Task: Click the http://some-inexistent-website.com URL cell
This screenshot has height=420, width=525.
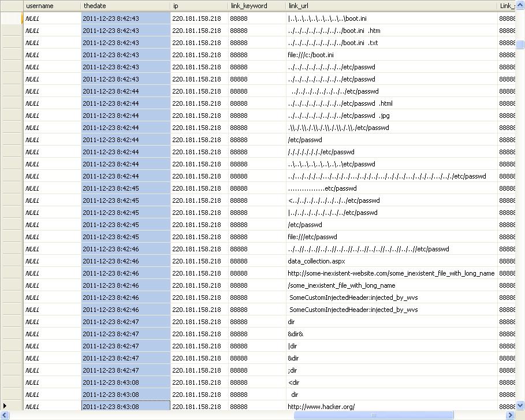Action: pos(391,273)
